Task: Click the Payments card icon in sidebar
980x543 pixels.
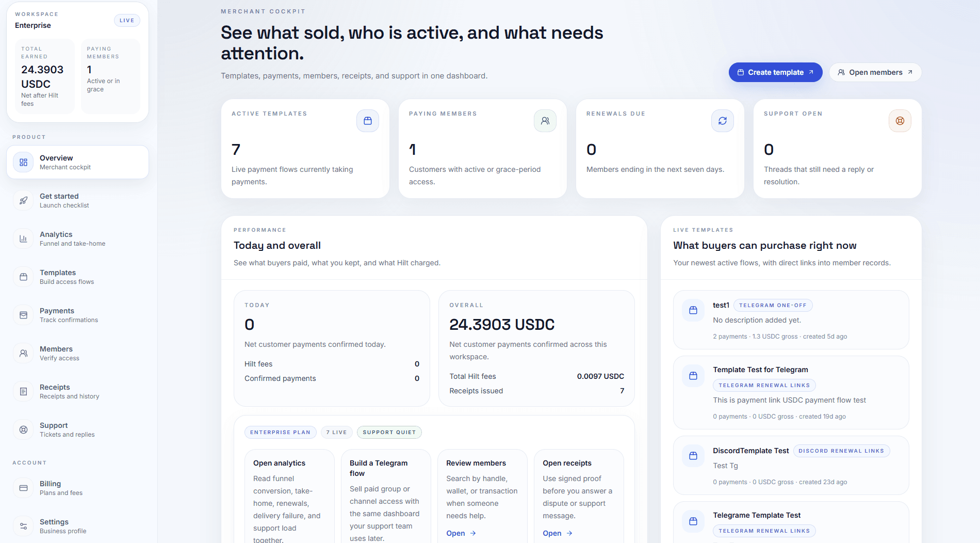Action: [23, 315]
